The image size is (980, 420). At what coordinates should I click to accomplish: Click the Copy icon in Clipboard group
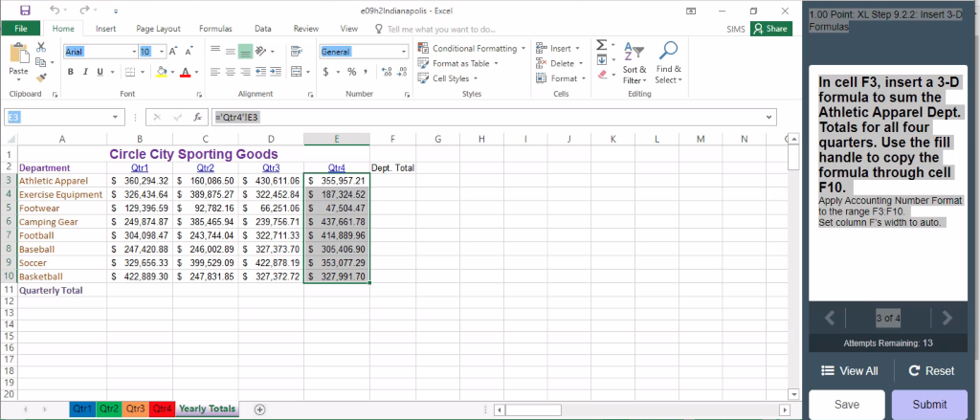click(x=41, y=62)
